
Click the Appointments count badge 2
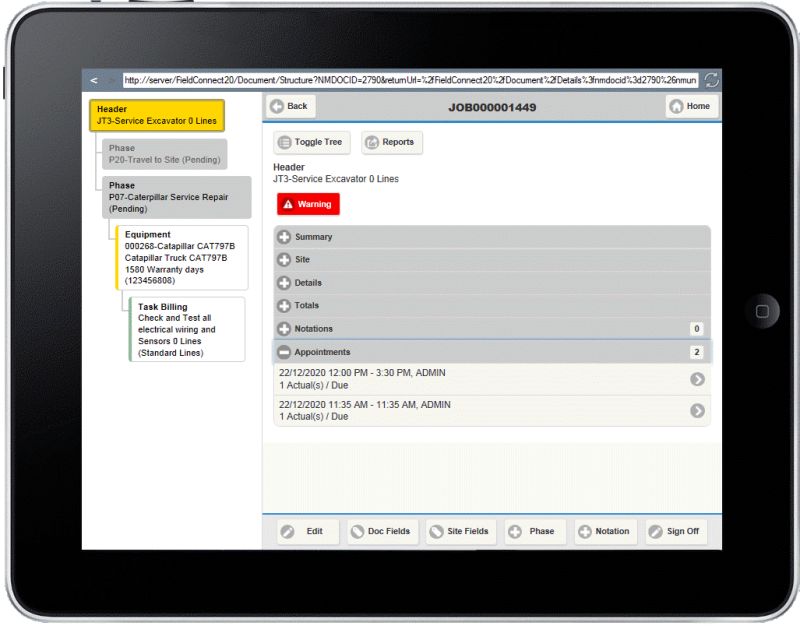coord(696,352)
